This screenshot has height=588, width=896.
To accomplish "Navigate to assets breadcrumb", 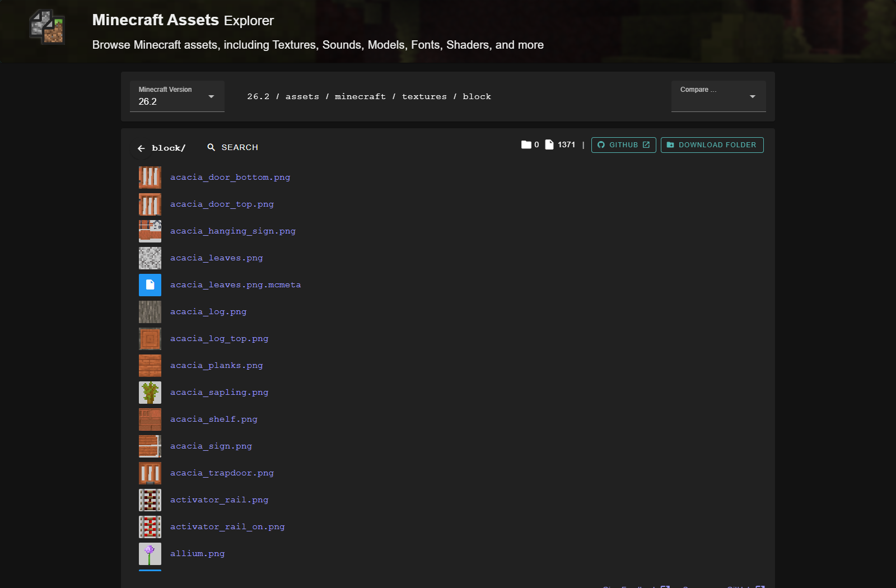I will (x=302, y=96).
